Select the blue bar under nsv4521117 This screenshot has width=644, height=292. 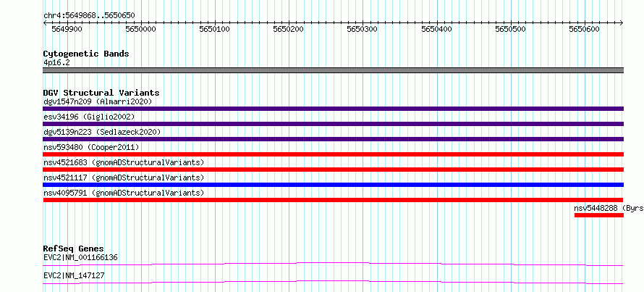[333, 185]
